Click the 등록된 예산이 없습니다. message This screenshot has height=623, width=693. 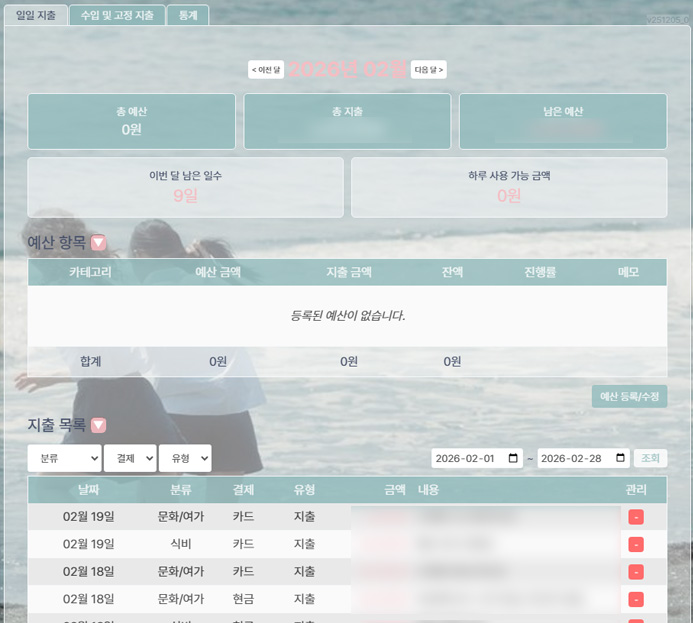347,315
